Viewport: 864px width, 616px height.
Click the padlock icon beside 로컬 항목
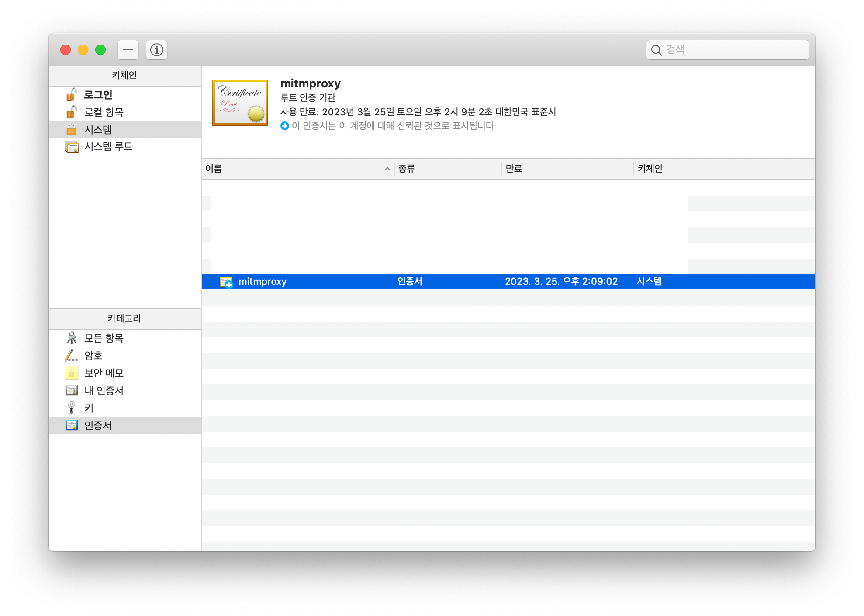tap(71, 112)
